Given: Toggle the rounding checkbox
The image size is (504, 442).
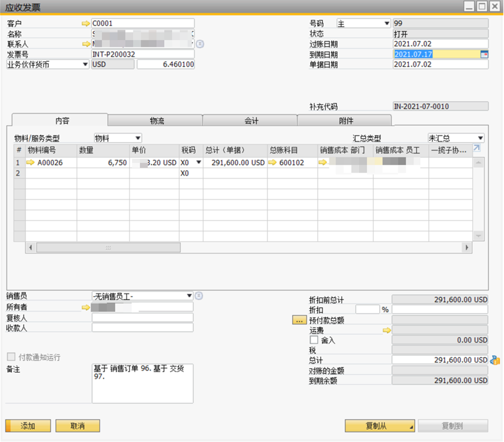Looking at the screenshot, I should [314, 340].
